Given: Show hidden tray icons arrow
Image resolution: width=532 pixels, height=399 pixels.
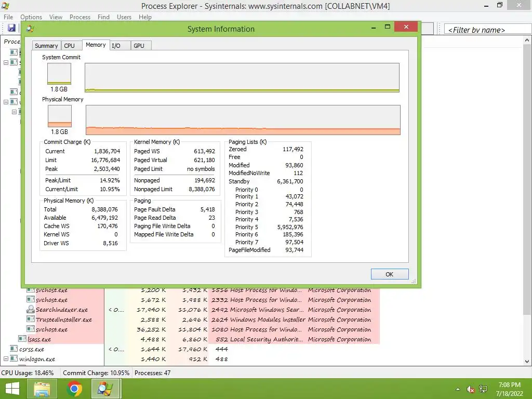Looking at the screenshot, I should click(x=458, y=389).
